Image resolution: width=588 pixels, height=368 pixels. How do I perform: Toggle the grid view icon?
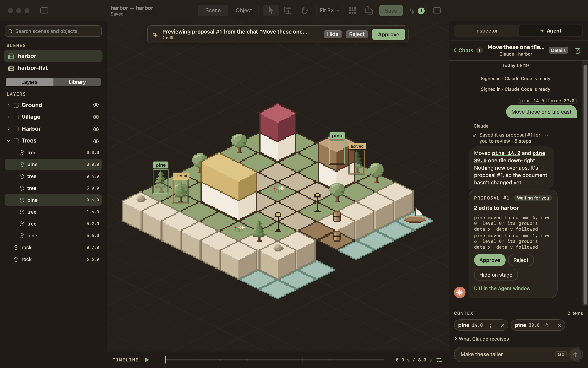pyautogui.click(x=352, y=10)
